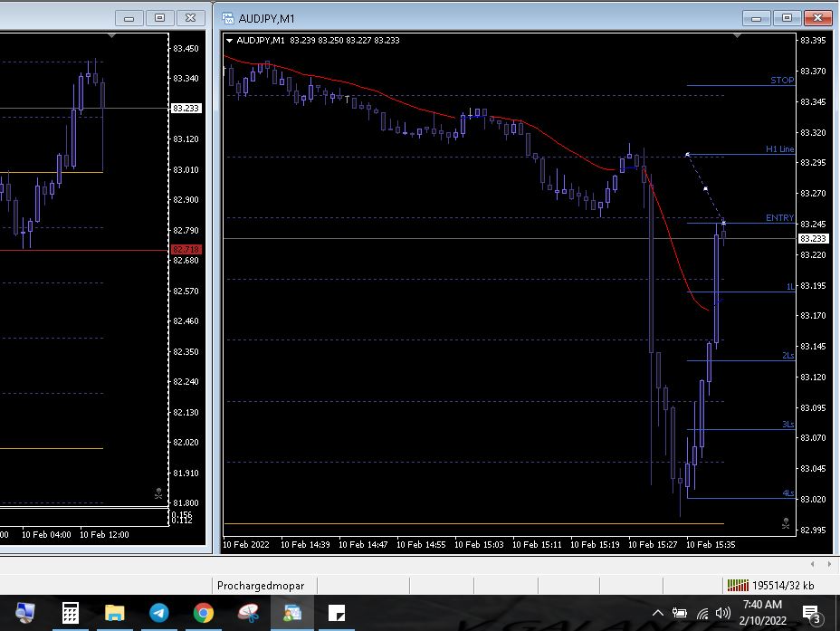Open Google Chrome from the taskbar
The image size is (840, 631).
[204, 613]
